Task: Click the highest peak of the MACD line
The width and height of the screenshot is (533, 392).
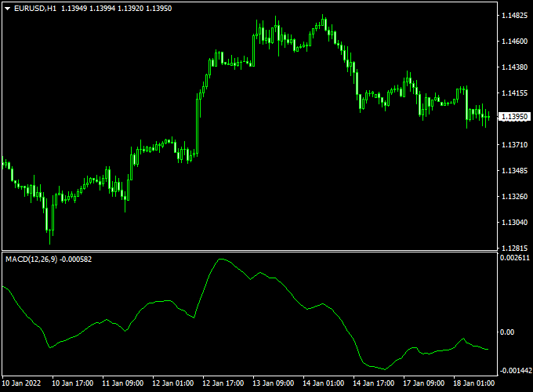Action: pyautogui.click(x=220, y=259)
